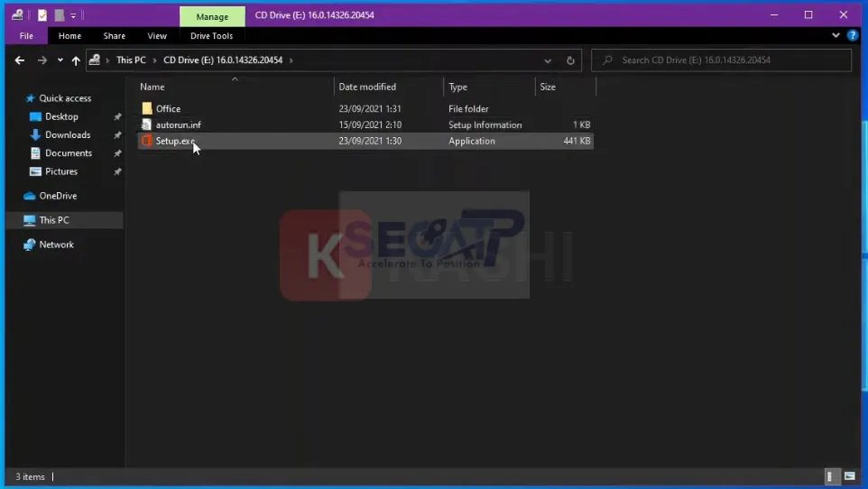Click the OneDrive cloud icon
The image size is (868, 489).
(x=30, y=196)
